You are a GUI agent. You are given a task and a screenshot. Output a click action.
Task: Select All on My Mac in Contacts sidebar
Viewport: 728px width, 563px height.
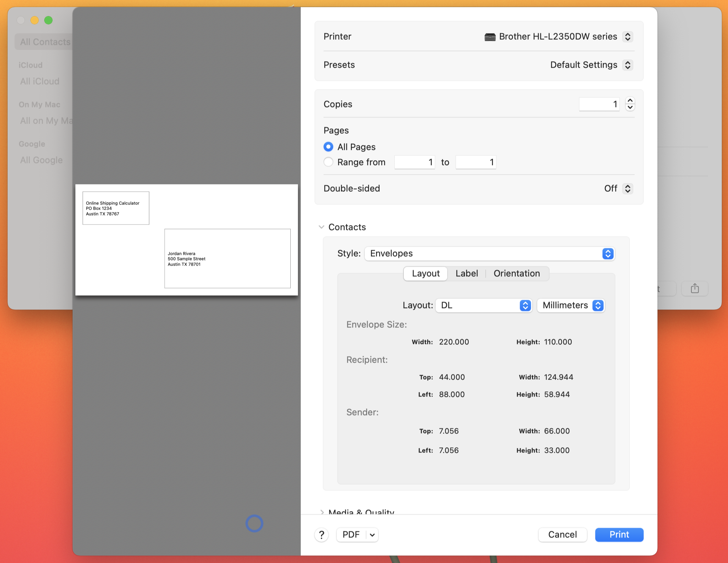pyautogui.click(x=46, y=121)
